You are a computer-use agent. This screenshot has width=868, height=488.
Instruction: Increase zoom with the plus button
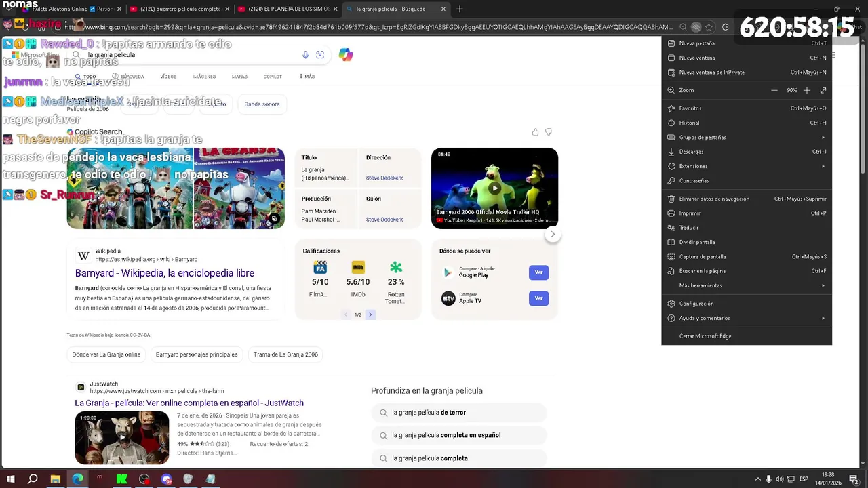(807, 90)
